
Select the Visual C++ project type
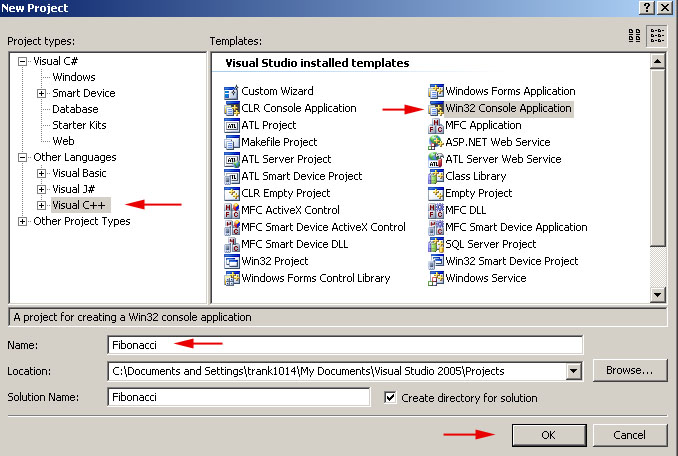(80, 205)
